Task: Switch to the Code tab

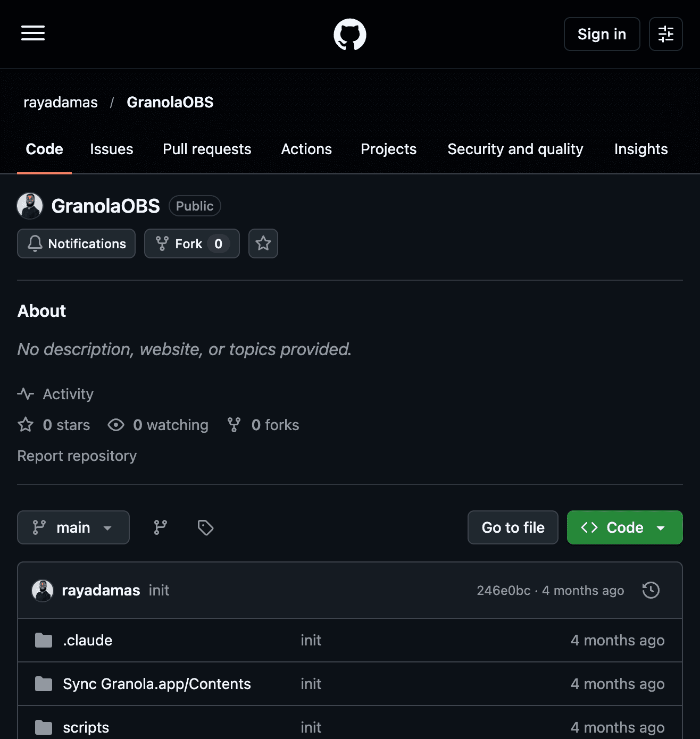Action: 45,149
